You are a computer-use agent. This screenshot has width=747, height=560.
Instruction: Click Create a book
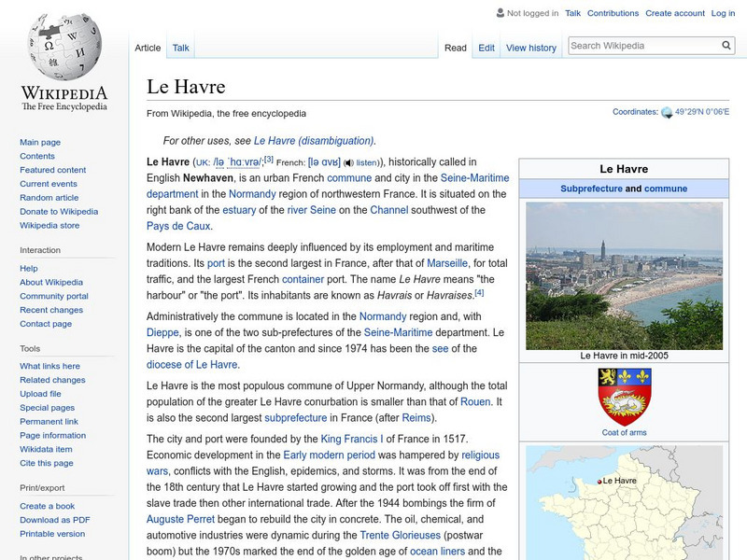point(48,506)
